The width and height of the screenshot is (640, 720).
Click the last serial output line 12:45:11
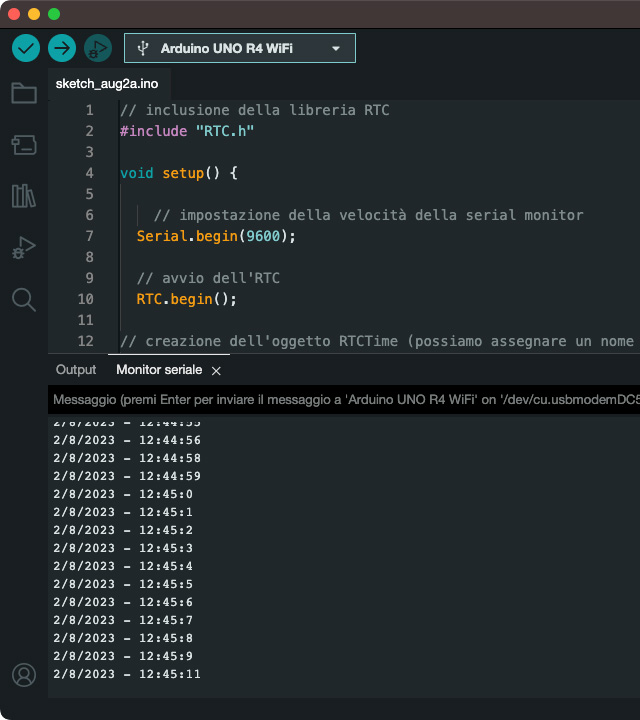pyautogui.click(x=127, y=674)
